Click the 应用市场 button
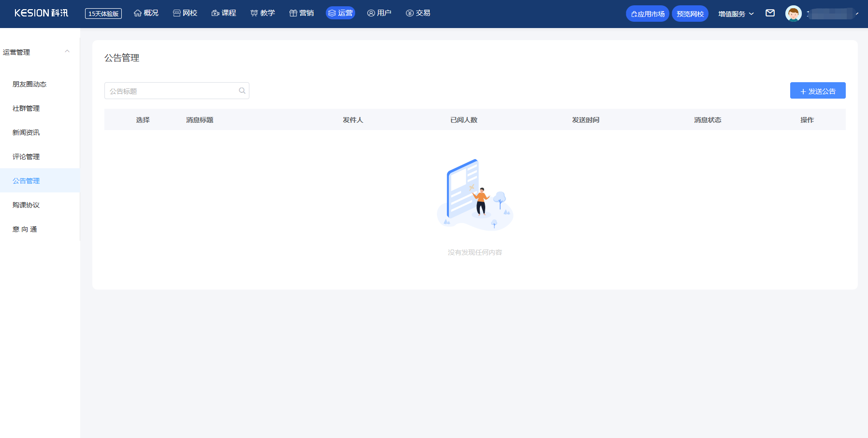Screen dimensions: 868x438 point(648,14)
